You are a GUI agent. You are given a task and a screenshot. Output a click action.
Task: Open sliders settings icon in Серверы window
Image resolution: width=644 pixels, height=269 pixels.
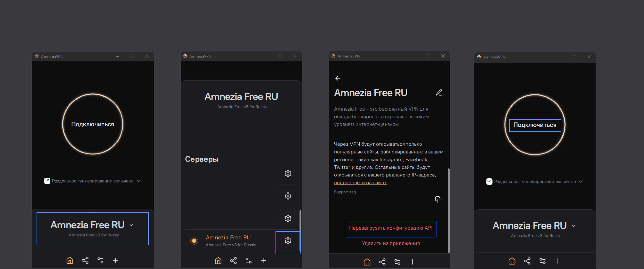click(249, 261)
